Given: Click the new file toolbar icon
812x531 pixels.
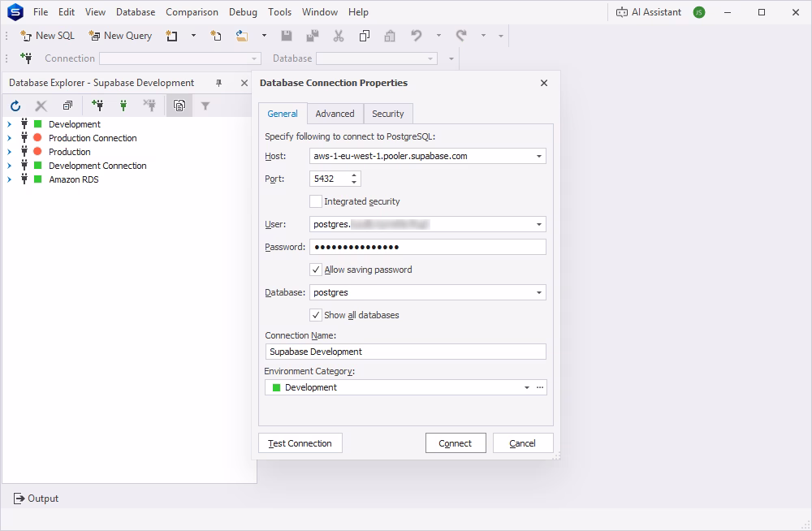Looking at the screenshot, I should click(x=216, y=36).
